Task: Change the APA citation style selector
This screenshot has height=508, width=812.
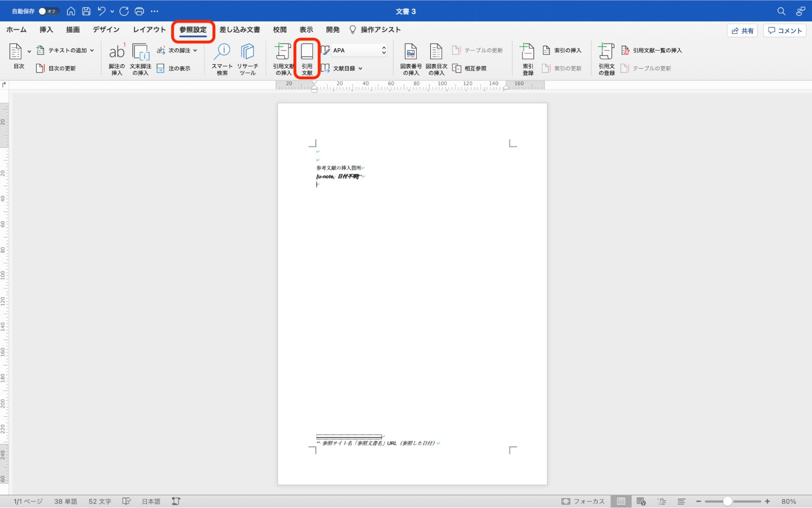Action: [359, 50]
